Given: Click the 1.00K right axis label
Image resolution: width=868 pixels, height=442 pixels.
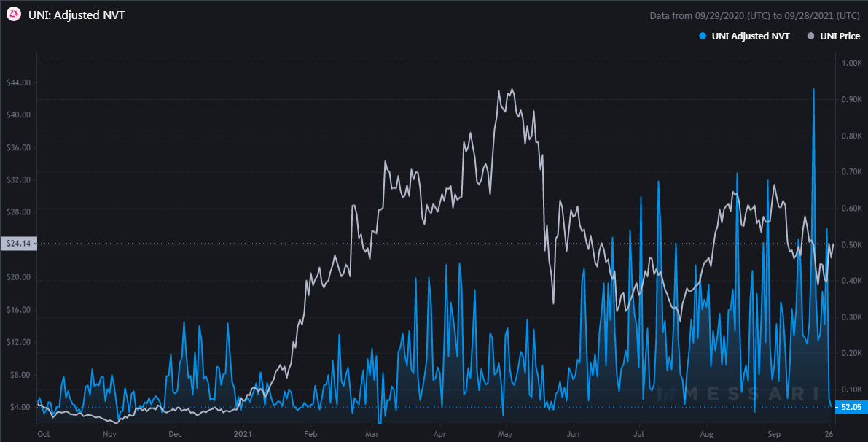Looking at the screenshot, I should click(851, 63).
